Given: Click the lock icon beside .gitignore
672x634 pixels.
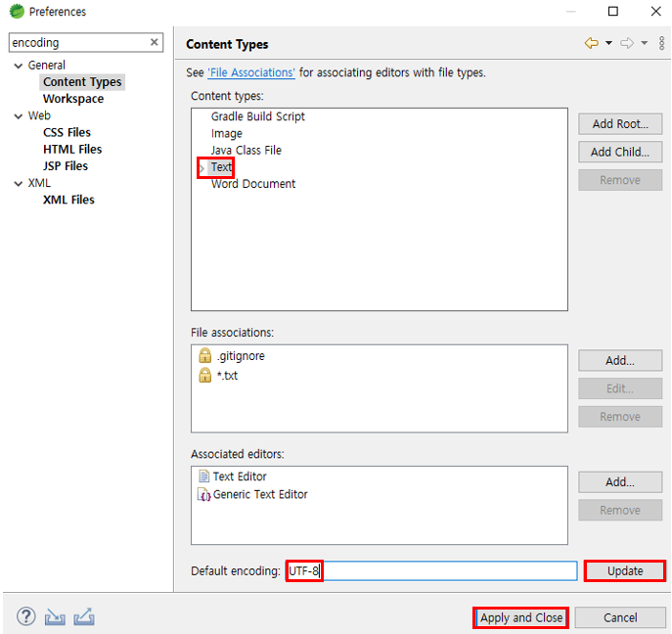Looking at the screenshot, I should point(204,355).
